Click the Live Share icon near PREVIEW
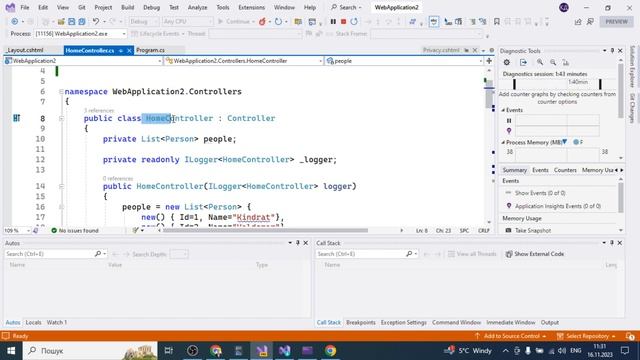The image size is (640, 360). coord(578,22)
